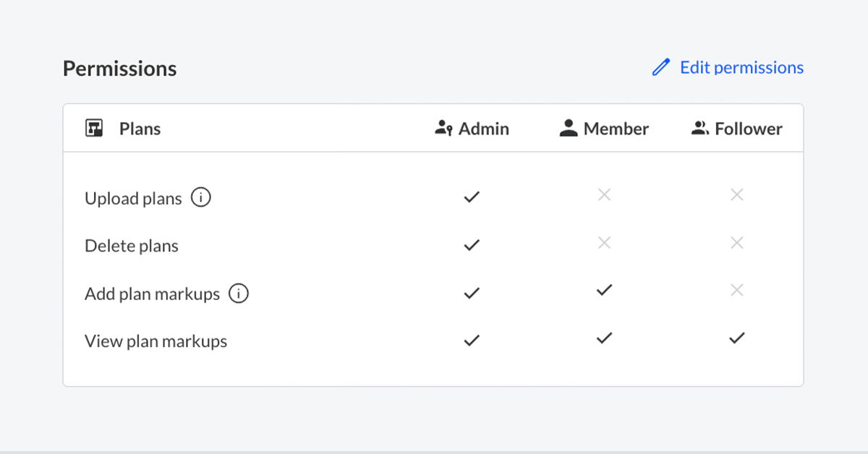868x454 pixels.
Task: Enable Upload plans for Follower
Action: point(736,194)
